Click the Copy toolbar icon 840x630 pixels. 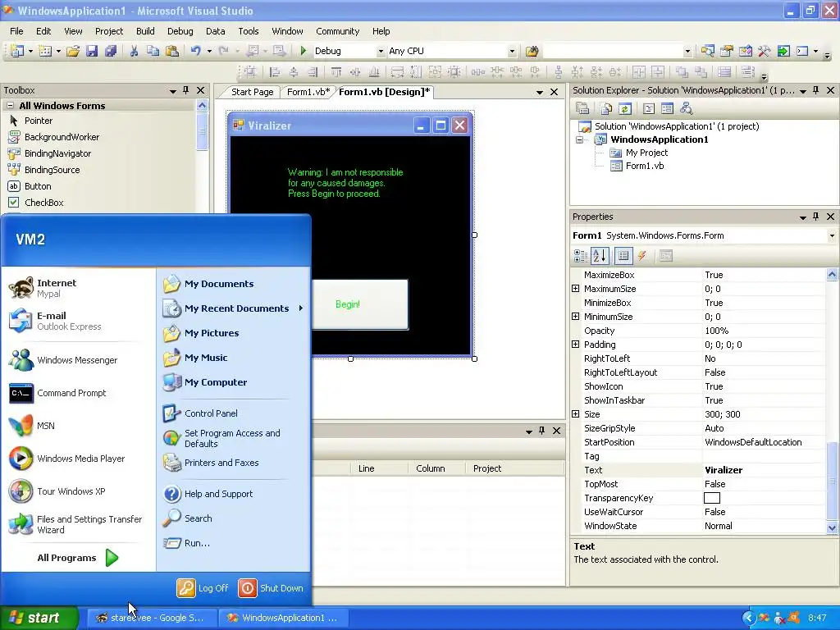click(x=153, y=51)
